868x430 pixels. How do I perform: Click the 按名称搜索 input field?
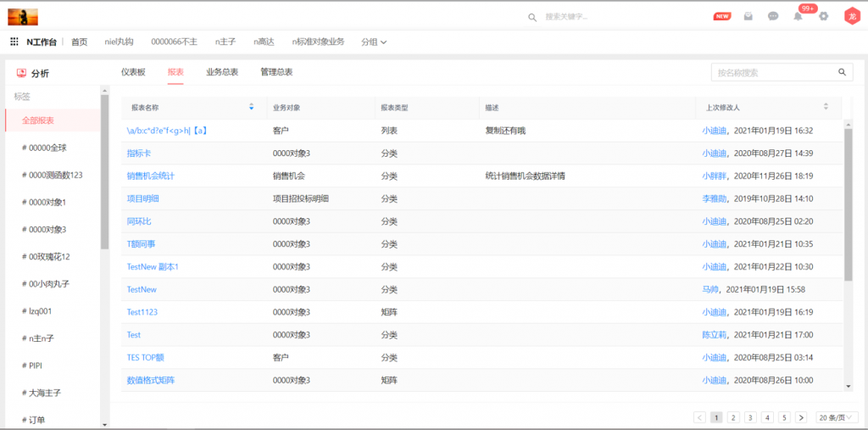click(771, 73)
